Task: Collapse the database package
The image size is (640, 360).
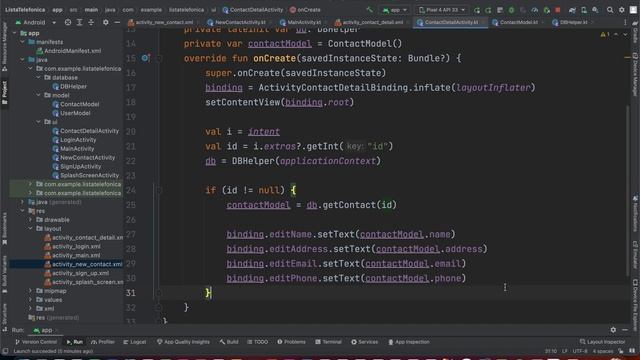Action: [39, 78]
